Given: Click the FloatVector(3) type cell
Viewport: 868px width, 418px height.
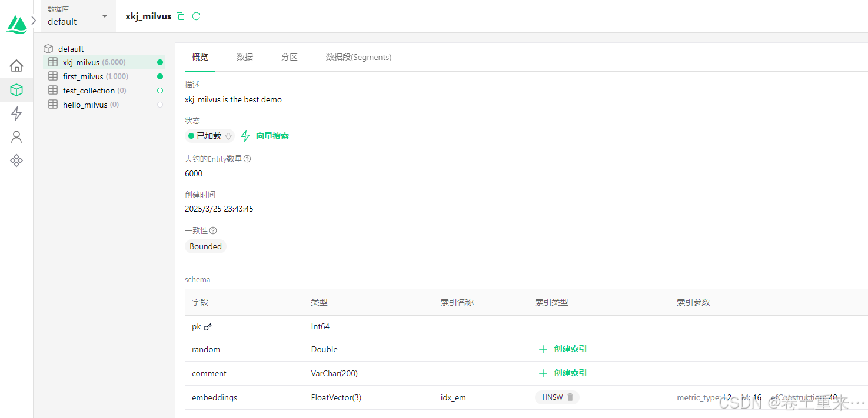Looking at the screenshot, I should pos(336,397).
